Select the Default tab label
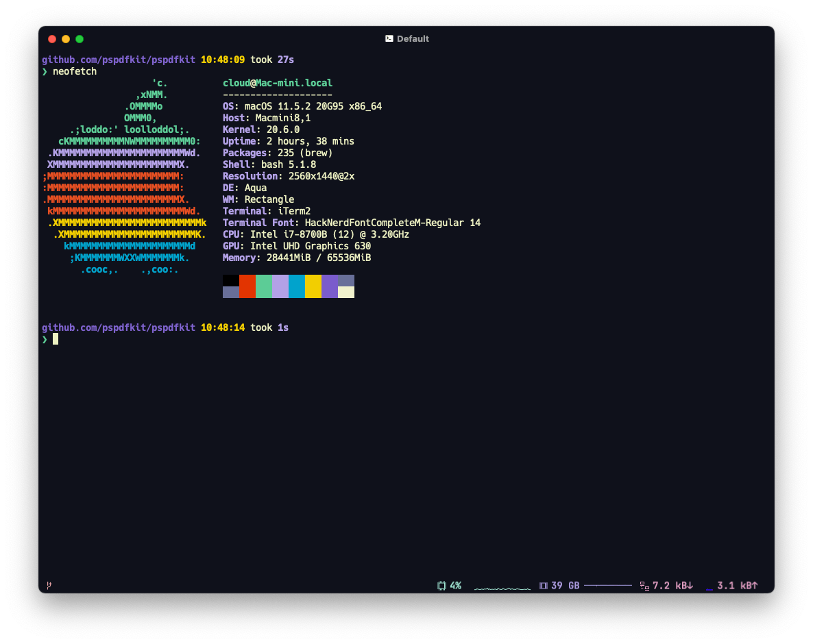Viewport: 813px width, 644px height. tap(412, 39)
